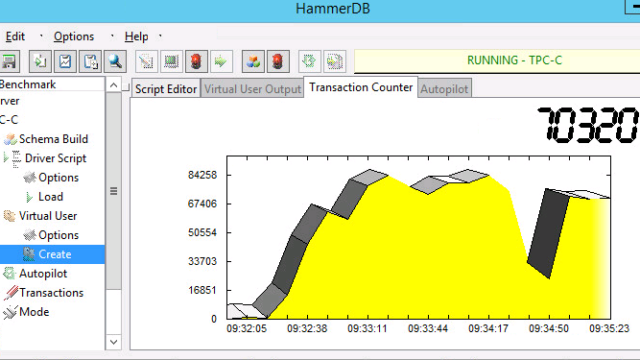
Task: Select Transactions in the tree
Action: 51,293
